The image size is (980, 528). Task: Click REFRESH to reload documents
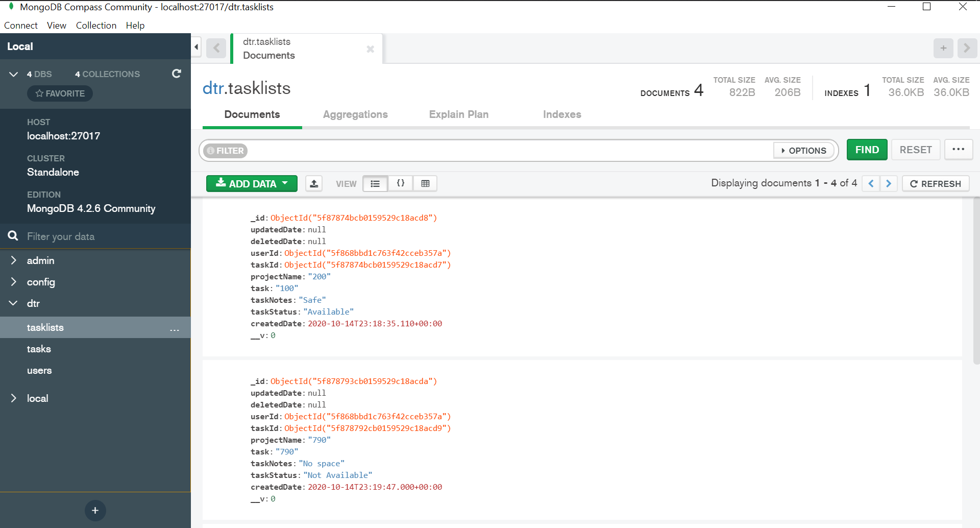[x=936, y=183]
